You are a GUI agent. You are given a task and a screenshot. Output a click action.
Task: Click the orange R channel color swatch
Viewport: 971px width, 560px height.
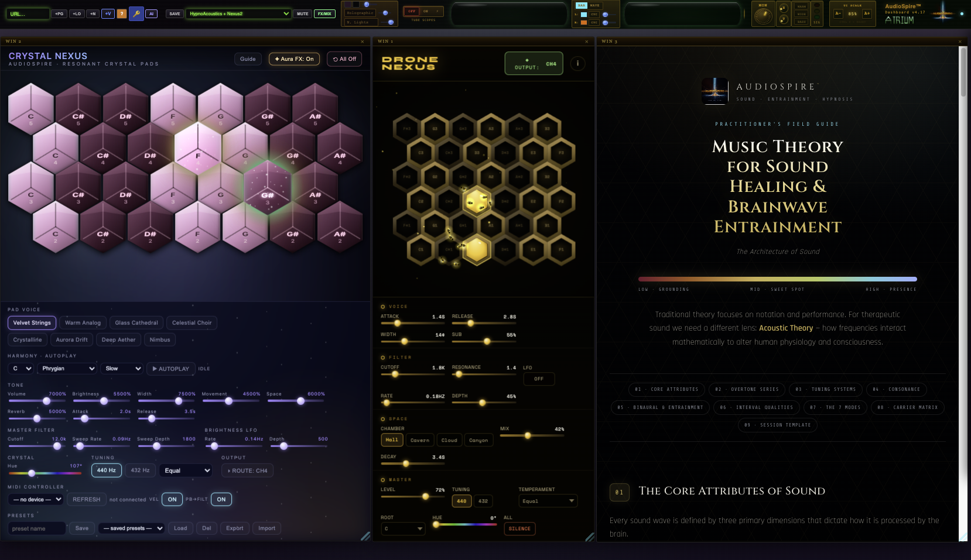(x=583, y=22)
